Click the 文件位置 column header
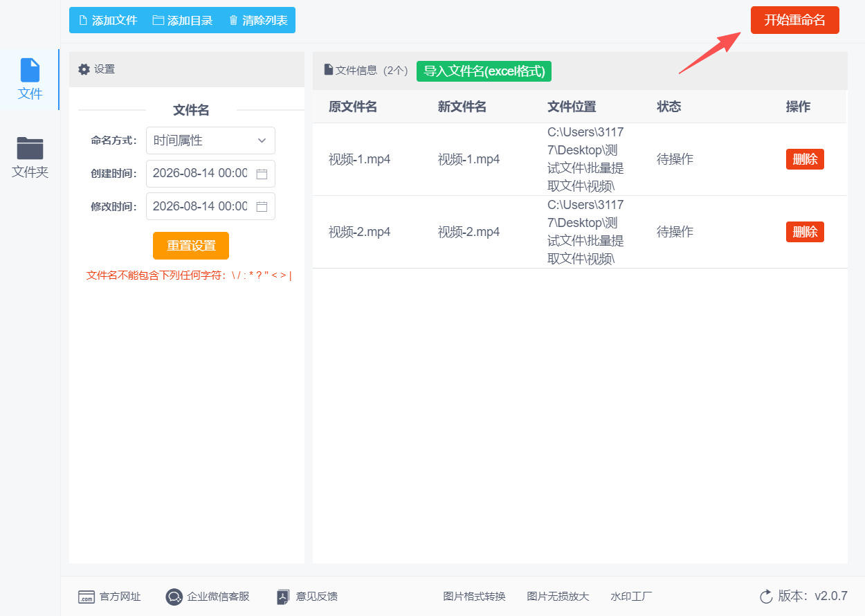The image size is (865, 616). coord(572,107)
